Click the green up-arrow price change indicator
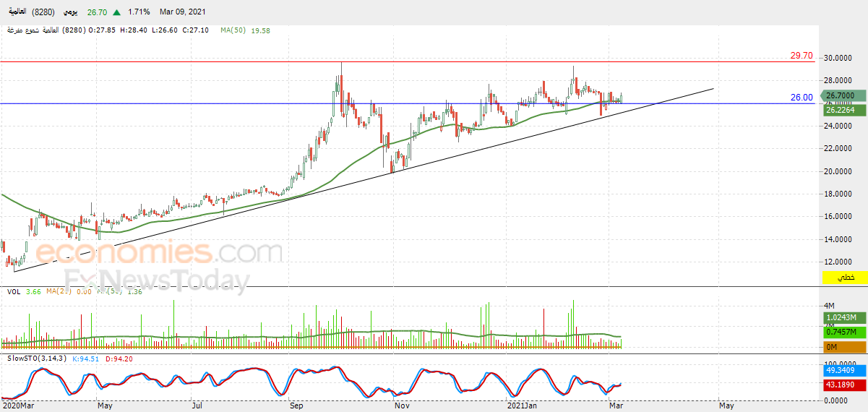Image resolution: width=868 pixels, height=412 pixels. point(116,12)
